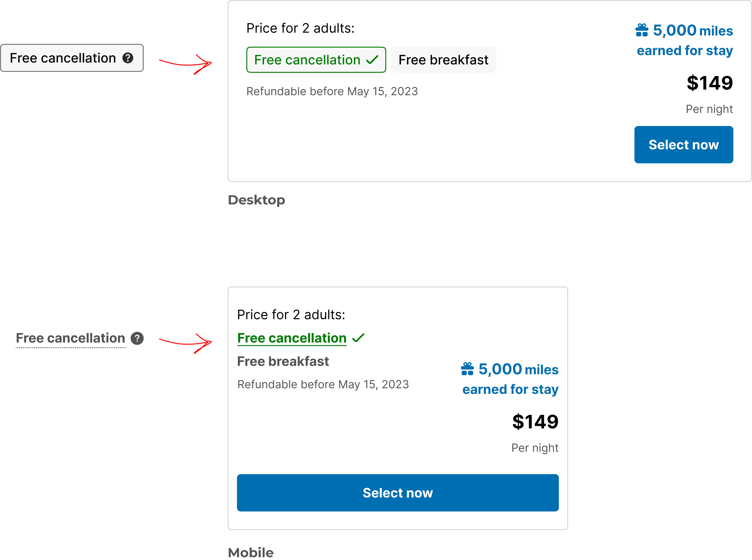This screenshot has width=752, height=560.
Task: Open the Free cancellation link in the mobile card
Action: pos(292,338)
